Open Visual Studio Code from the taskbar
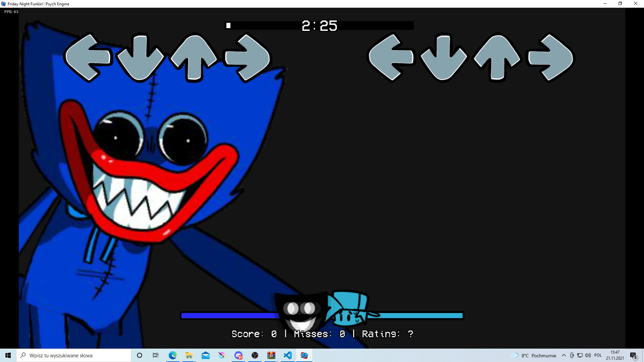The width and height of the screenshot is (644, 362). (x=287, y=355)
